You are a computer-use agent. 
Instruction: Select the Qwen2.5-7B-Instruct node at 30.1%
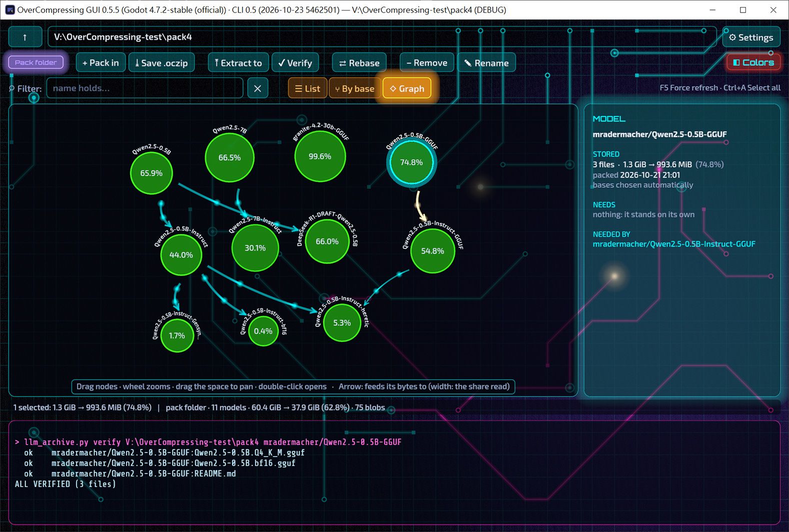[255, 248]
